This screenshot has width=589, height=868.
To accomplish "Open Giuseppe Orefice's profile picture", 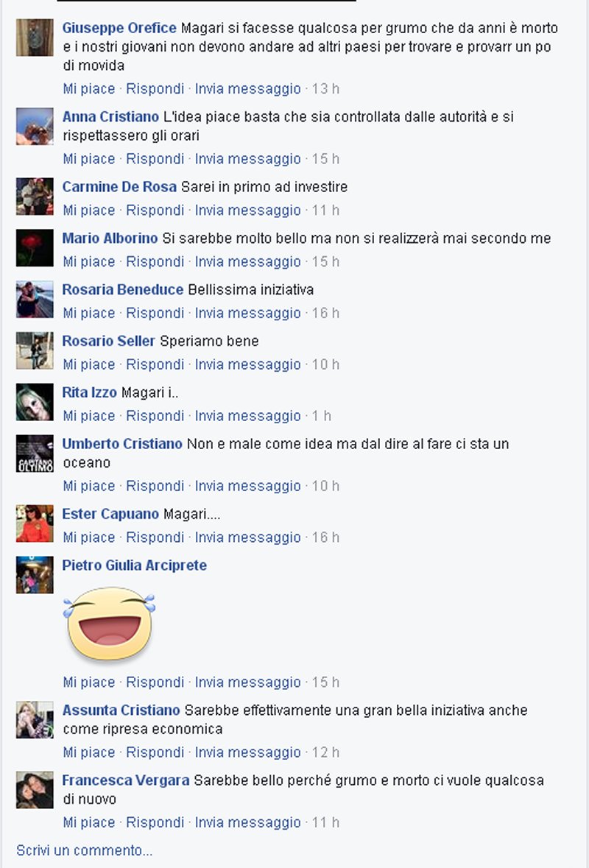I will click(35, 38).
